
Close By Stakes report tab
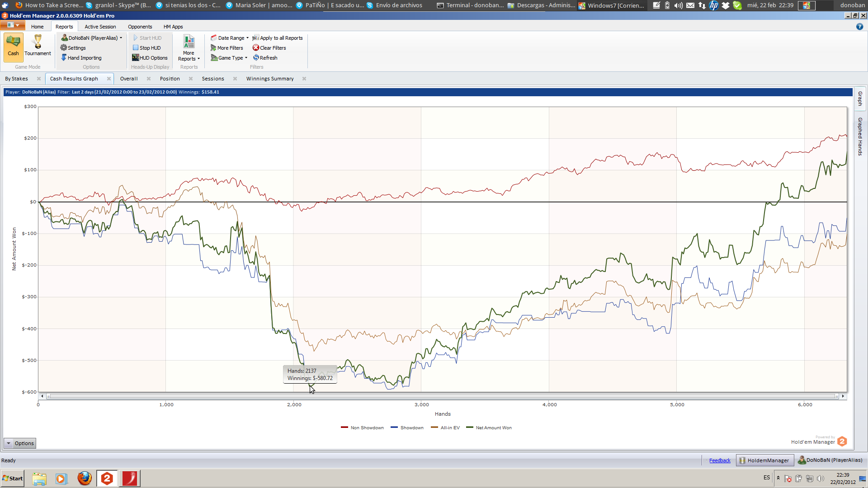click(x=39, y=79)
